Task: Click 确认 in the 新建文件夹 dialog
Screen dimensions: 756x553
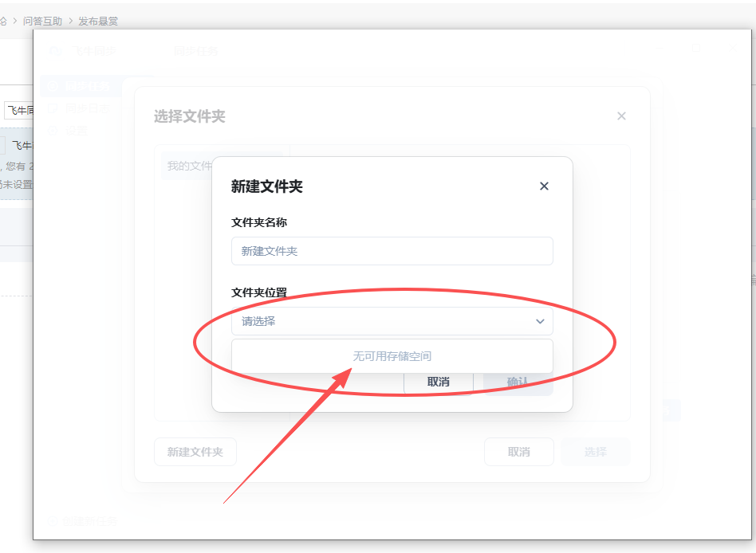Action: [x=518, y=382]
